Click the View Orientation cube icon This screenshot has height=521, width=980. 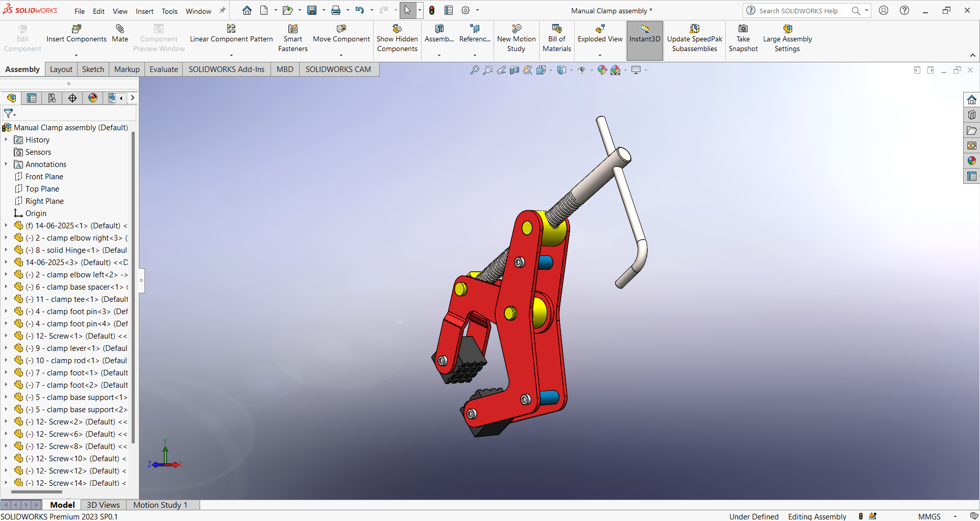[542, 70]
